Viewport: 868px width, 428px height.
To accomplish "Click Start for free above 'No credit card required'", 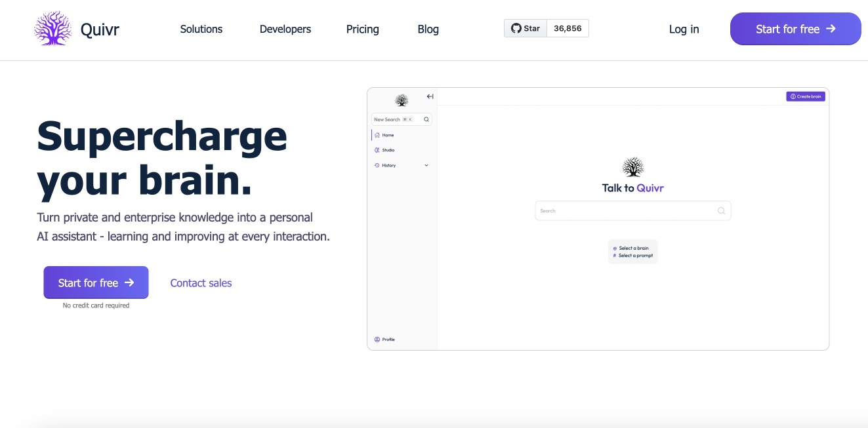I will (96, 282).
